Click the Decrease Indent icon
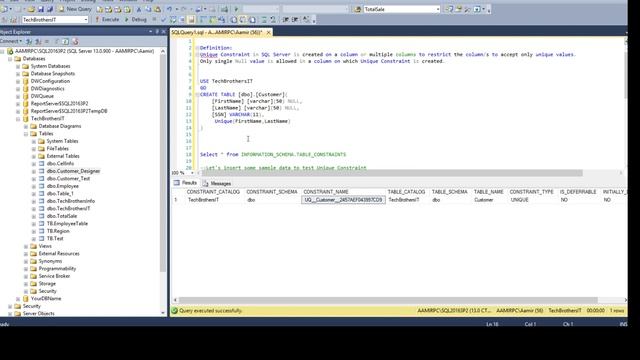 pyautogui.click(x=285, y=19)
